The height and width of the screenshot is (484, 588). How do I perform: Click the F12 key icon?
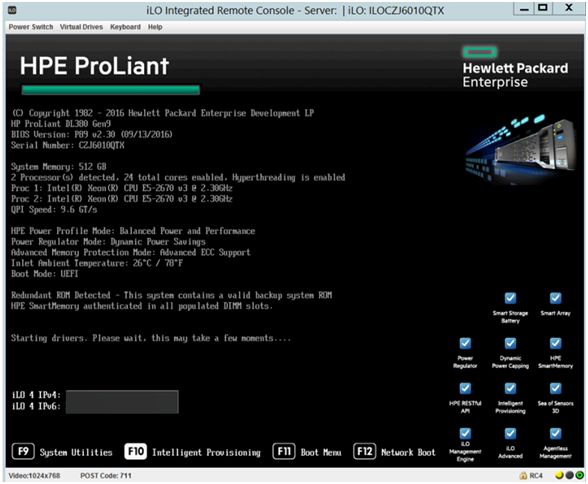point(364,451)
